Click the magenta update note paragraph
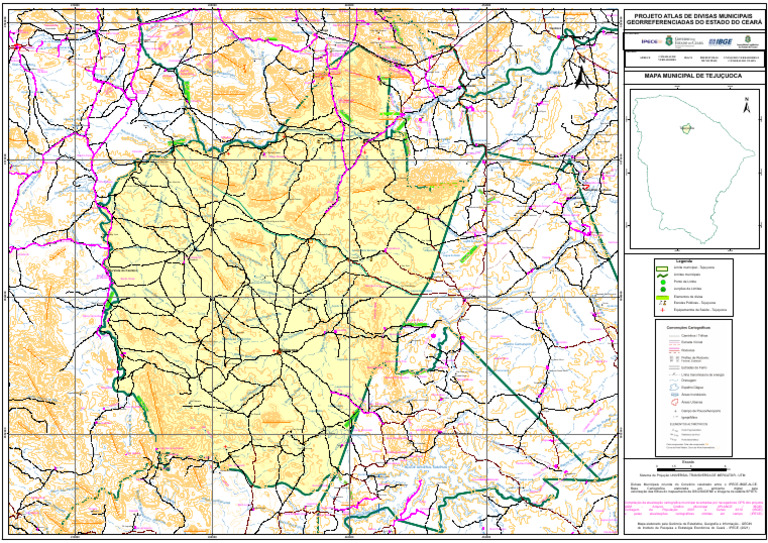 coord(694,508)
